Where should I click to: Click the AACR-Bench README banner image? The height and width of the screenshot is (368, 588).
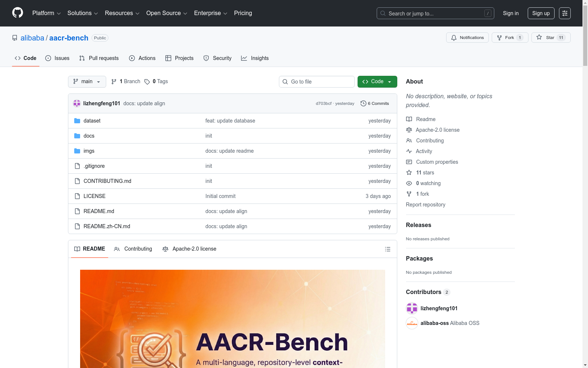point(233,319)
